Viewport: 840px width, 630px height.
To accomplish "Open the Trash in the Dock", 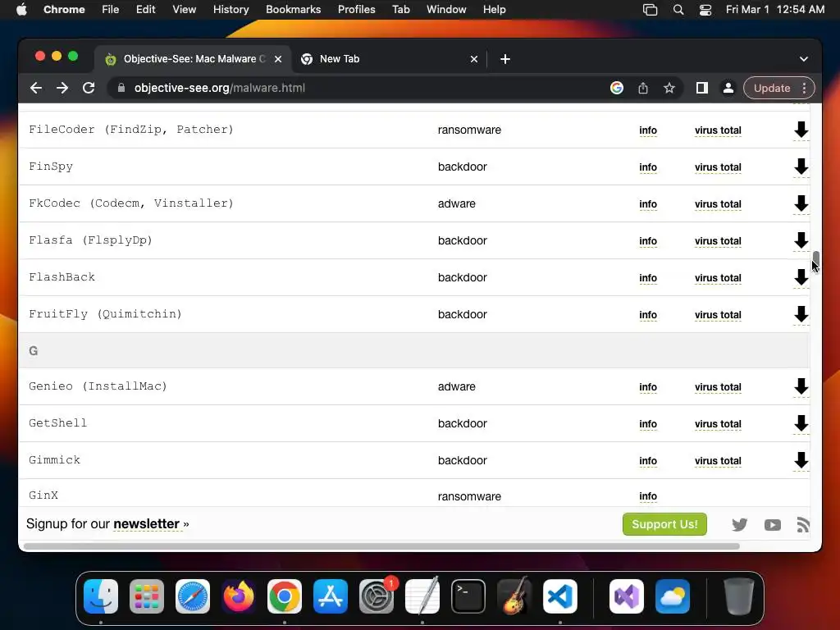I will (739, 596).
